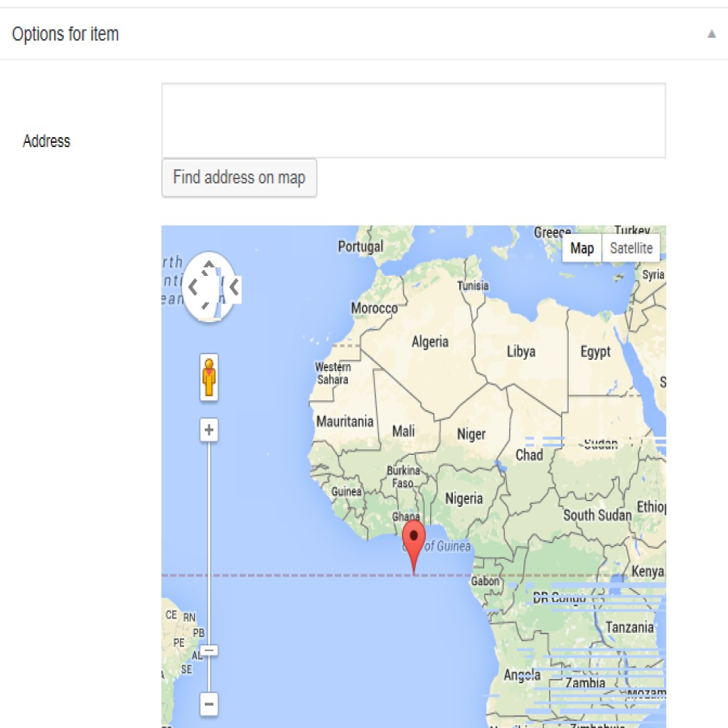Collapse the Options for item panel
Image resolution: width=728 pixels, height=728 pixels.
coord(711,34)
